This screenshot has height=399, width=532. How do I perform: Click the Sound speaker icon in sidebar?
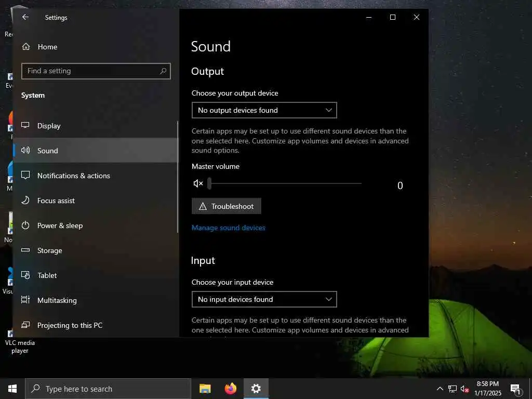(25, 150)
